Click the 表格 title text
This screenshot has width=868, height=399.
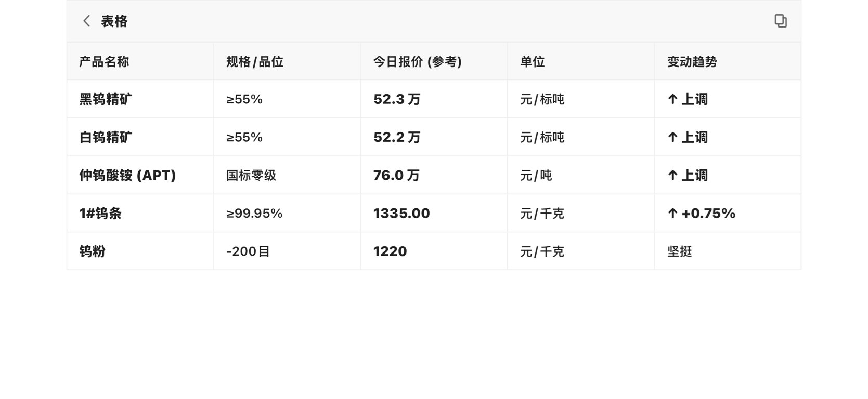point(114,21)
